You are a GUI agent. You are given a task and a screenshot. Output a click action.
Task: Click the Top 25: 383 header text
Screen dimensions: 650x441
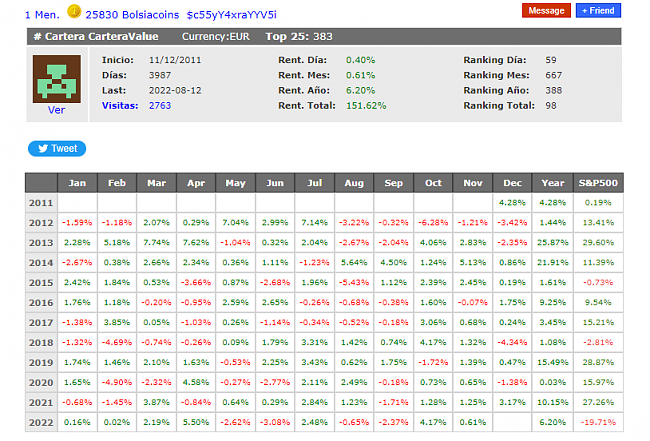click(x=299, y=36)
